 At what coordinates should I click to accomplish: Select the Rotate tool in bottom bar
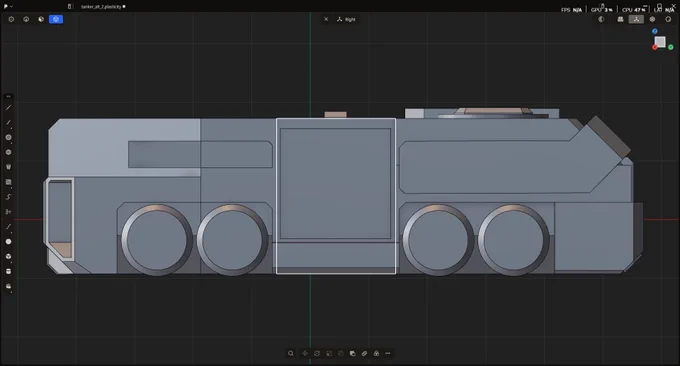[317, 353]
